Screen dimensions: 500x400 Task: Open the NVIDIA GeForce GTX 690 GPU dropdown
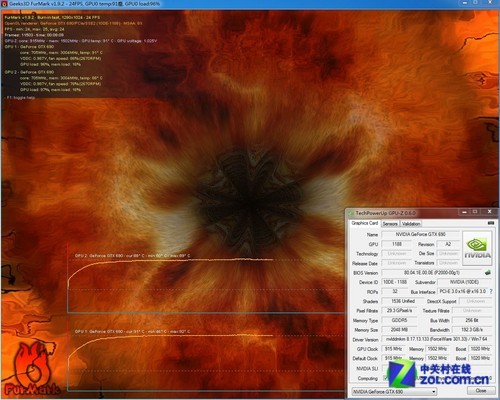[394, 391]
